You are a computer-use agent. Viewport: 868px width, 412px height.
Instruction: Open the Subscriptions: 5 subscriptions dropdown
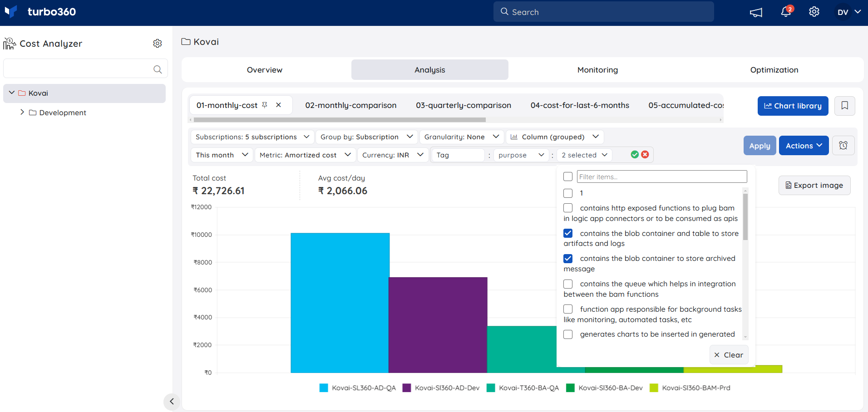click(252, 137)
